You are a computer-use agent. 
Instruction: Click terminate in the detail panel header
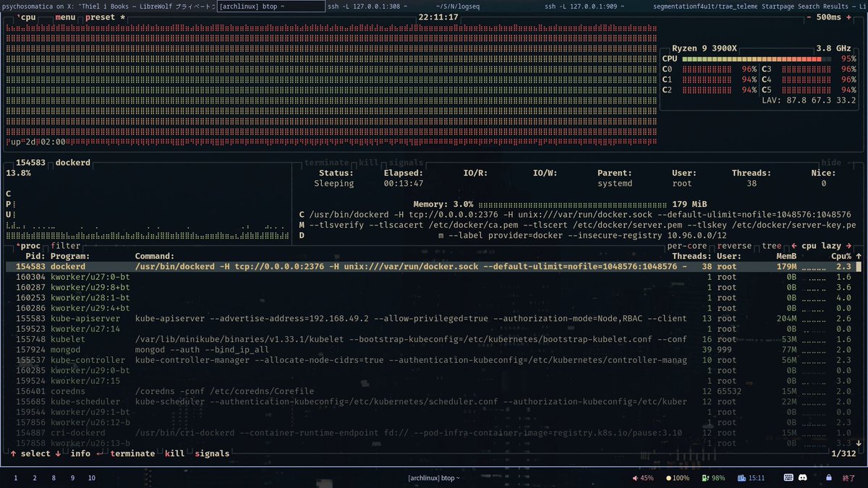coord(326,163)
